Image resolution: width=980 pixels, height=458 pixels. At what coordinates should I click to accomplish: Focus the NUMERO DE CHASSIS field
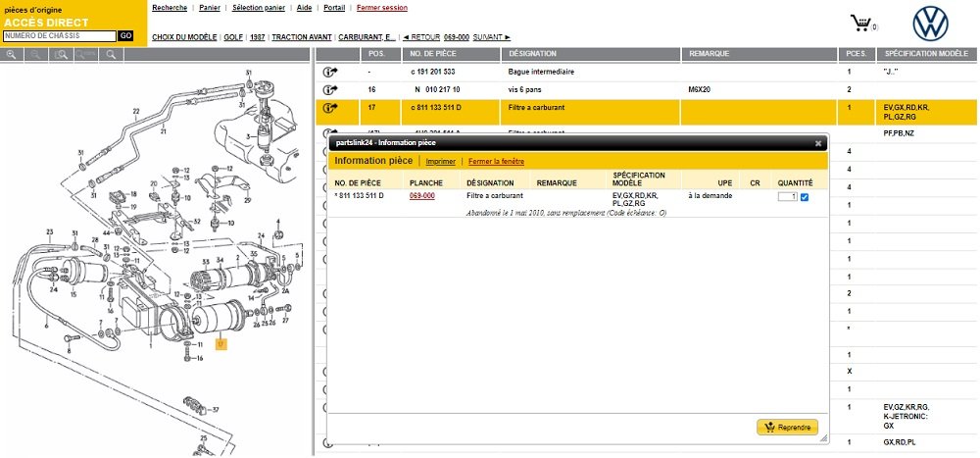(x=60, y=36)
